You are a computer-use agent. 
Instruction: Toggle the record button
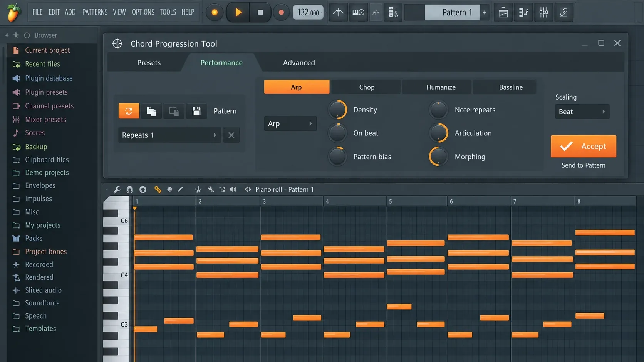click(281, 12)
